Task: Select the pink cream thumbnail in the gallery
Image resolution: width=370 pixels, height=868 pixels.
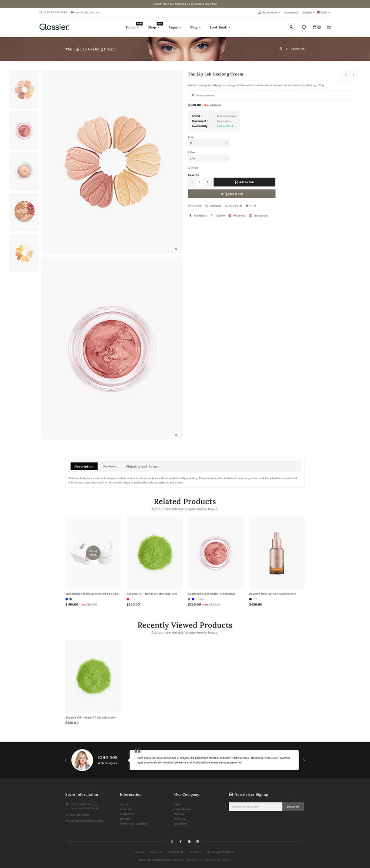Action: tap(24, 130)
